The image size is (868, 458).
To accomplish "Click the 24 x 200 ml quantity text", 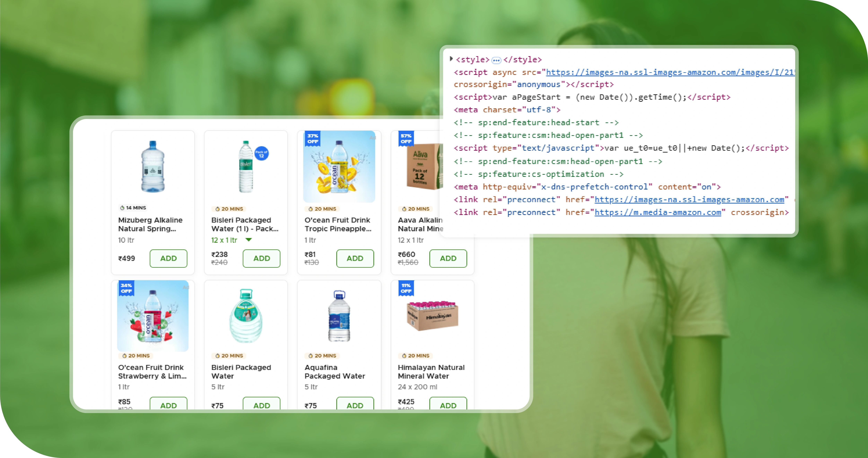I will [x=417, y=387].
